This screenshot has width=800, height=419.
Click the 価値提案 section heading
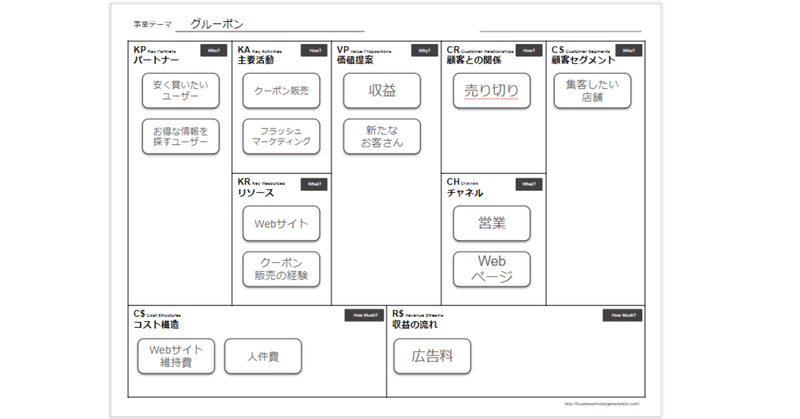click(355, 60)
